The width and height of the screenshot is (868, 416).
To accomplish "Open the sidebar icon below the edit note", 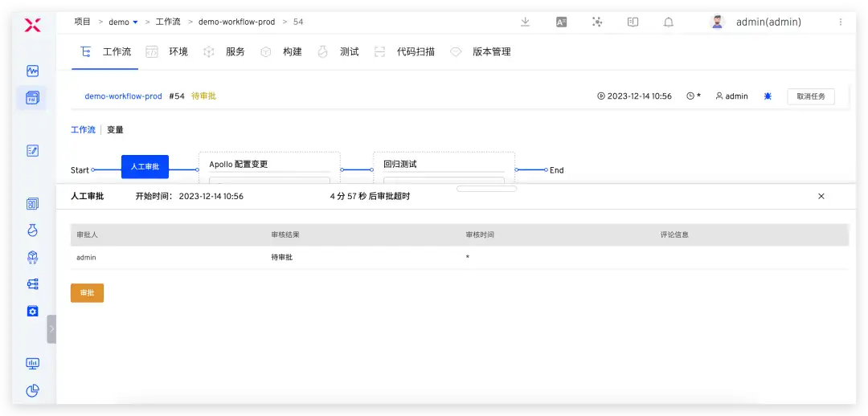I will [x=33, y=203].
